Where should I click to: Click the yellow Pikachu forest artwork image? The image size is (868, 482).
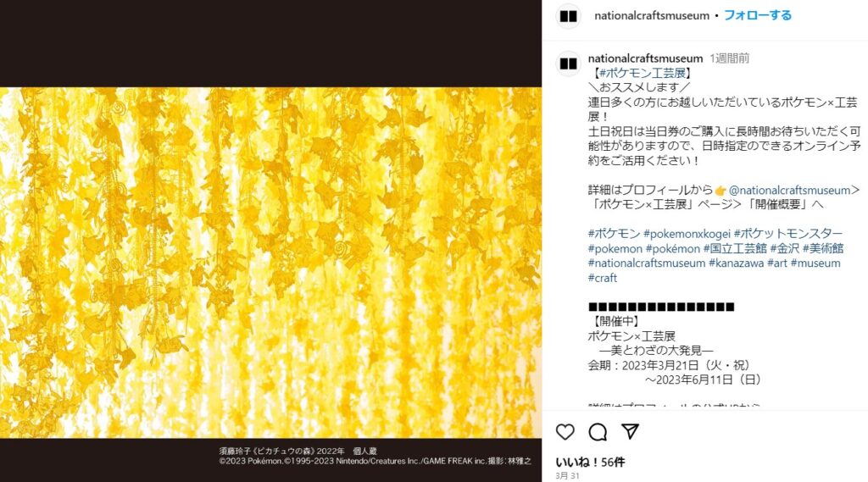tap(270, 263)
